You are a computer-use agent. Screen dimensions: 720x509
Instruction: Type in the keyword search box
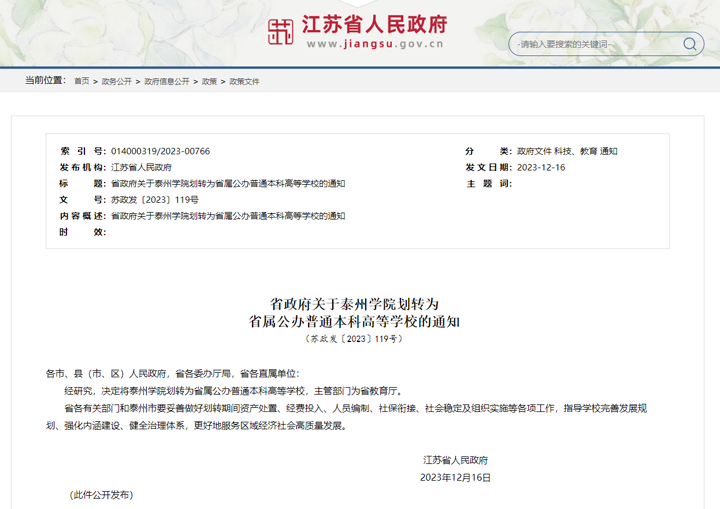point(595,44)
